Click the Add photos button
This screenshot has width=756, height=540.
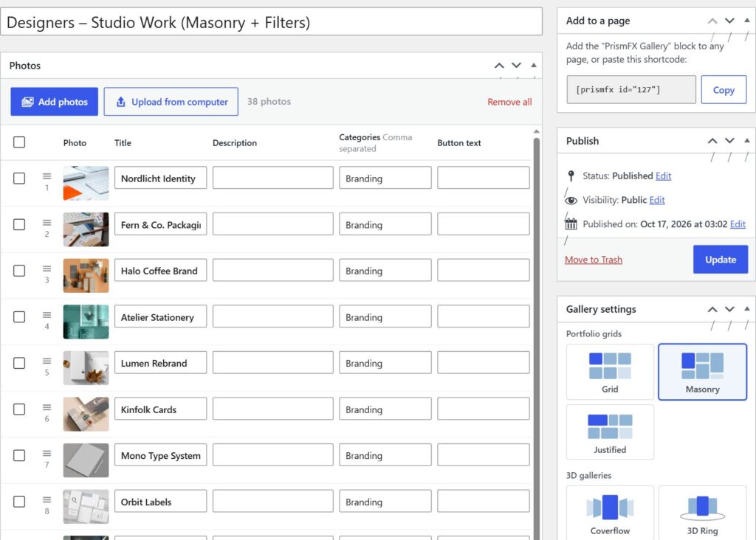pos(54,102)
